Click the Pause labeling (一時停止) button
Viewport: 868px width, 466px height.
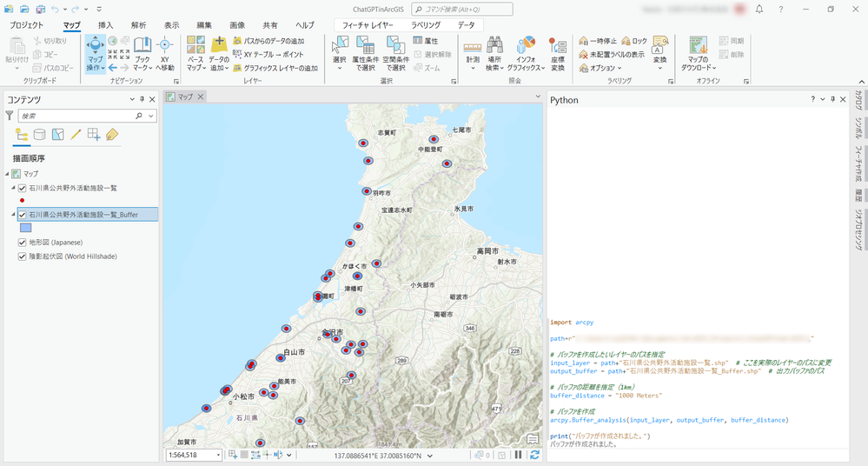[598, 41]
